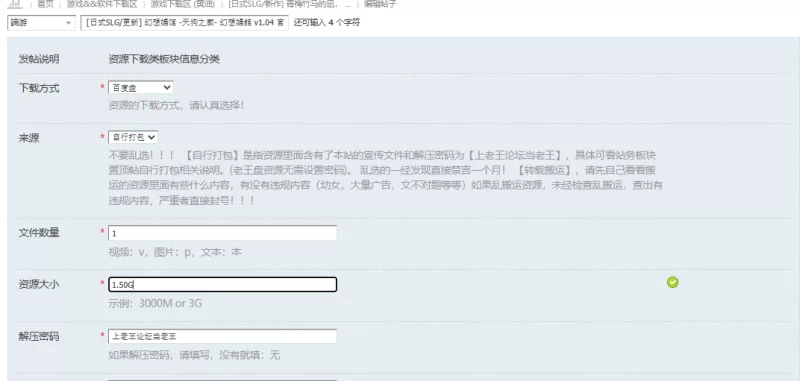Click the 文件数量 field label
The width and height of the screenshot is (800, 381).
39,233
